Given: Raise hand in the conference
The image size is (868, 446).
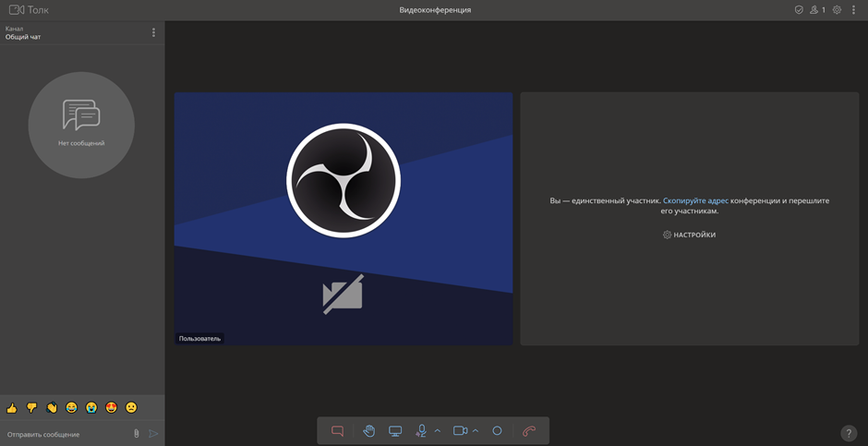Looking at the screenshot, I should tap(369, 430).
